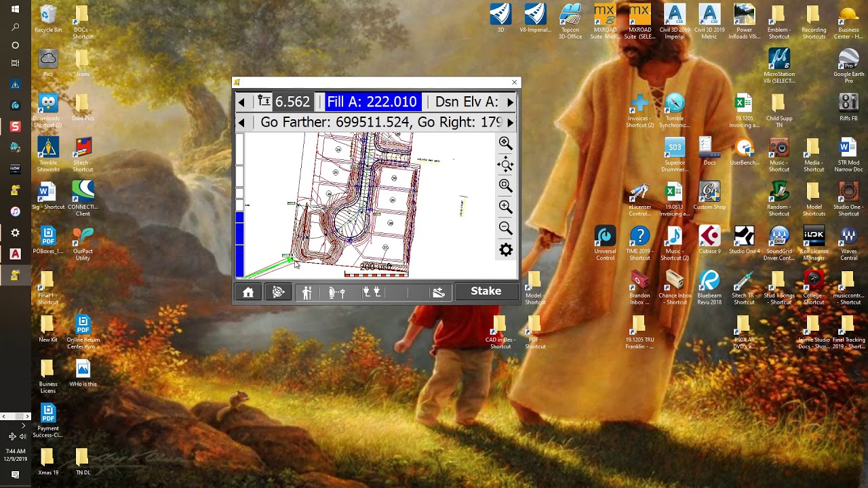Open Power InRoads V8i desktop icon
868x488 pixels.
(x=745, y=22)
